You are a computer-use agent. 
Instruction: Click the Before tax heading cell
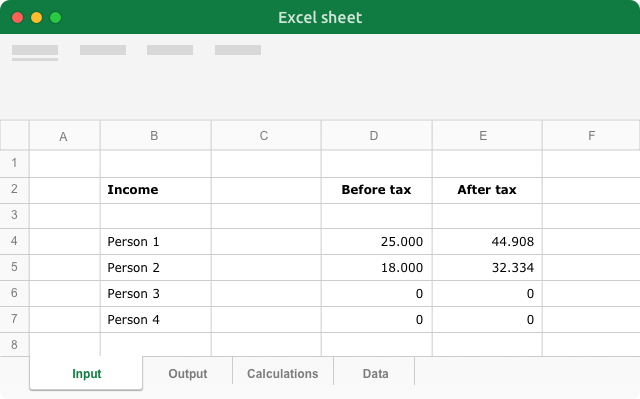[377, 190]
